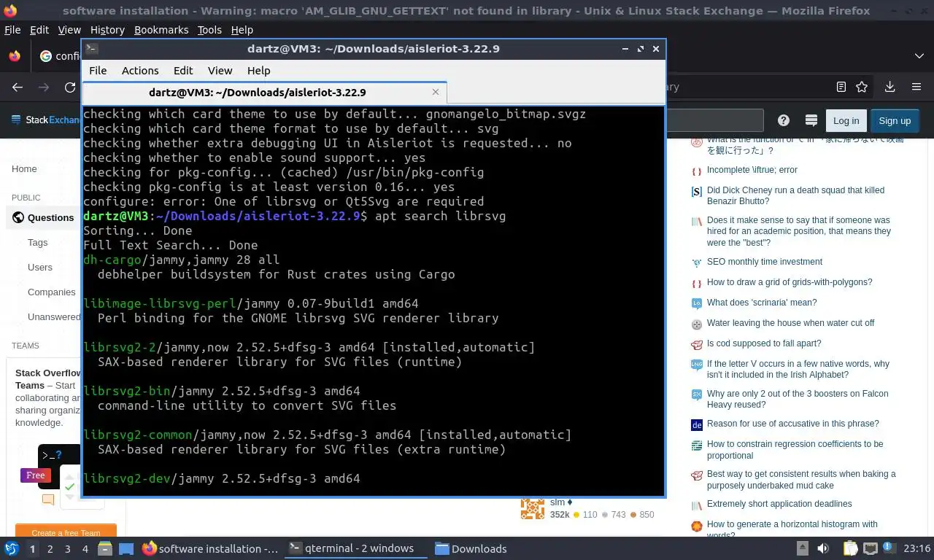Switch to workspace 3 in the pager
This screenshot has width=934, height=560.
point(68,549)
